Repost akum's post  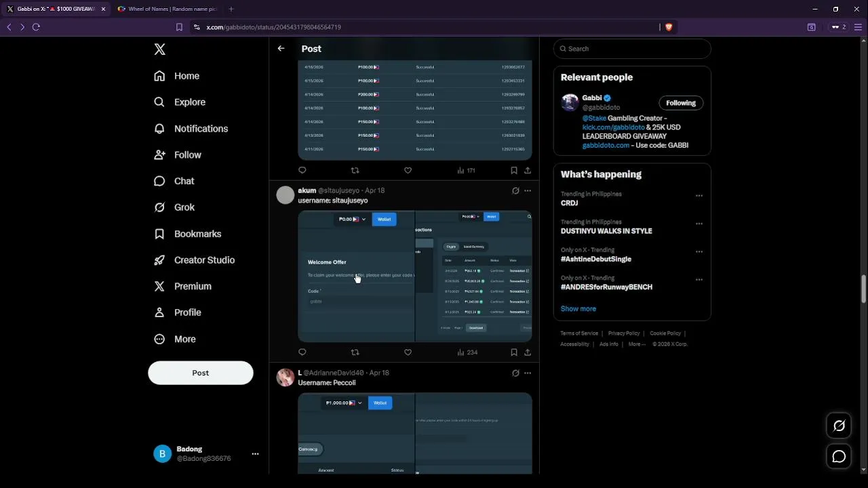tap(355, 352)
